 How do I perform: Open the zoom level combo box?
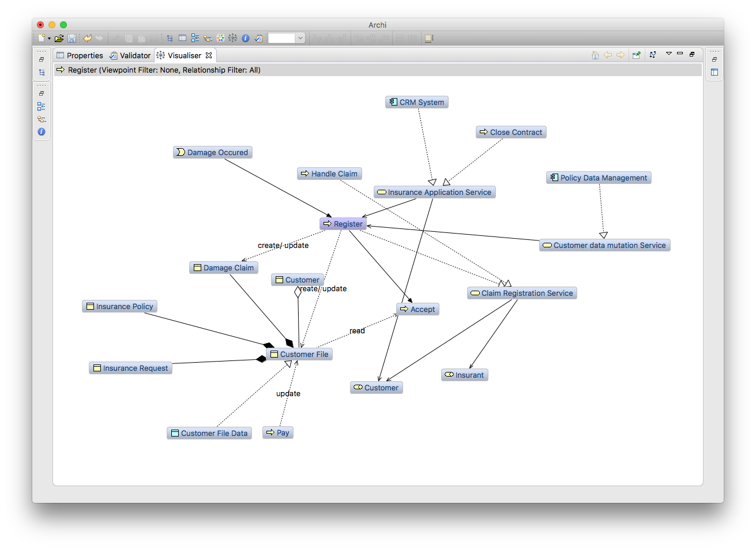click(300, 38)
